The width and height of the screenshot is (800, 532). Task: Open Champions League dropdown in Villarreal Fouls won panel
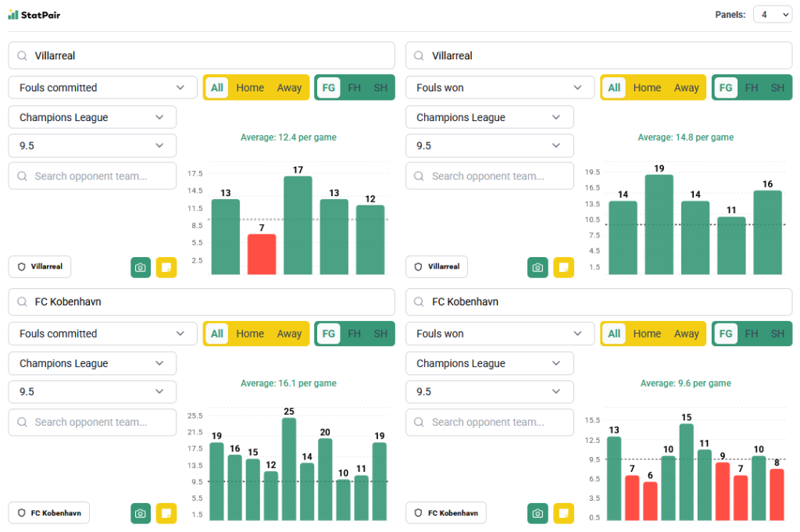tap(489, 117)
